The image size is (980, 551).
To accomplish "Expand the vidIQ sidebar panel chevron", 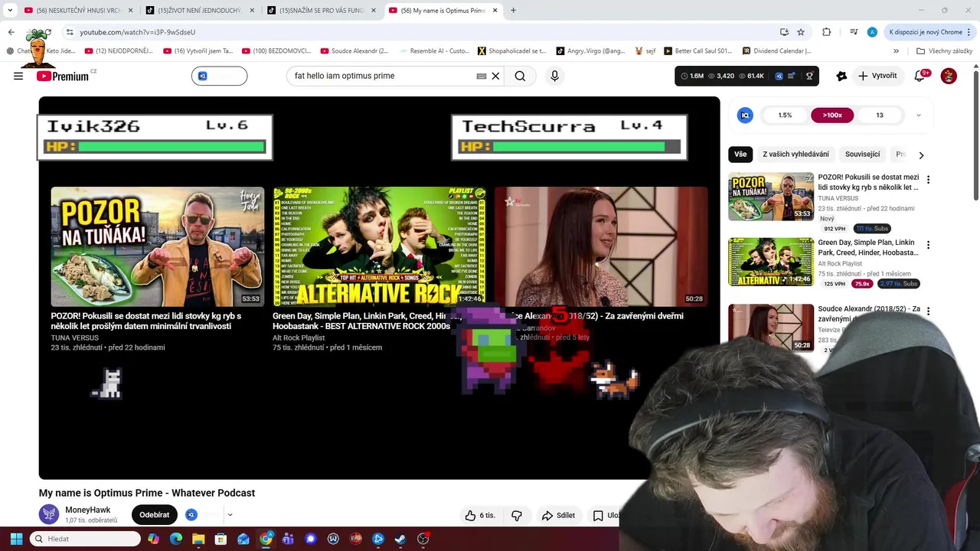I will point(918,116).
